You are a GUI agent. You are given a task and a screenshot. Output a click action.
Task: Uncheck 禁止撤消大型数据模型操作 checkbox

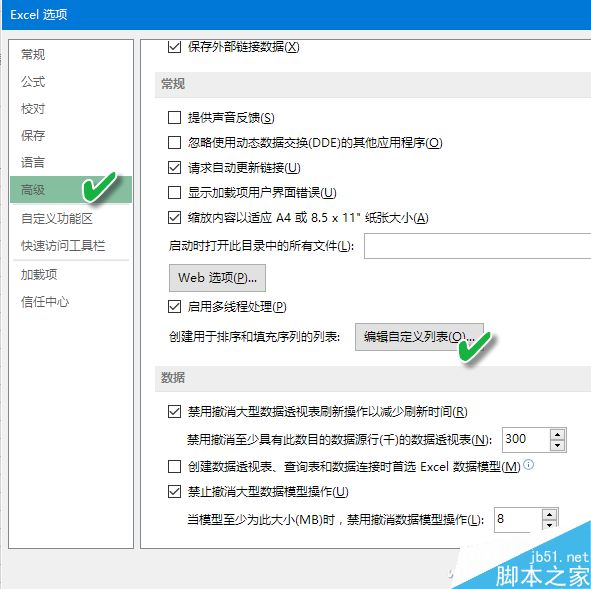click(x=174, y=491)
